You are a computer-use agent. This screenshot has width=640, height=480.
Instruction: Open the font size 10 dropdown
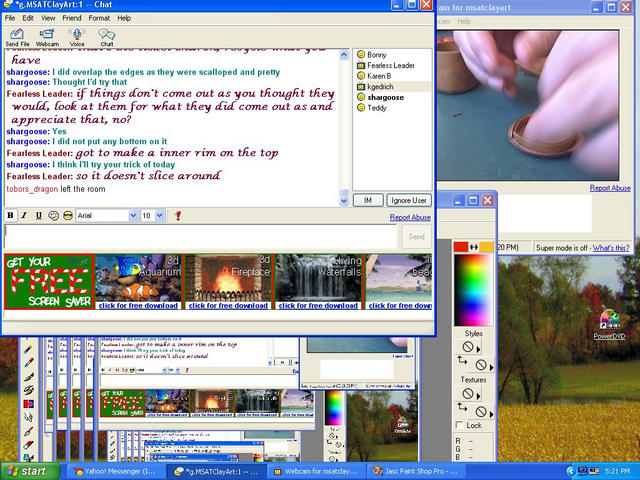(160, 216)
